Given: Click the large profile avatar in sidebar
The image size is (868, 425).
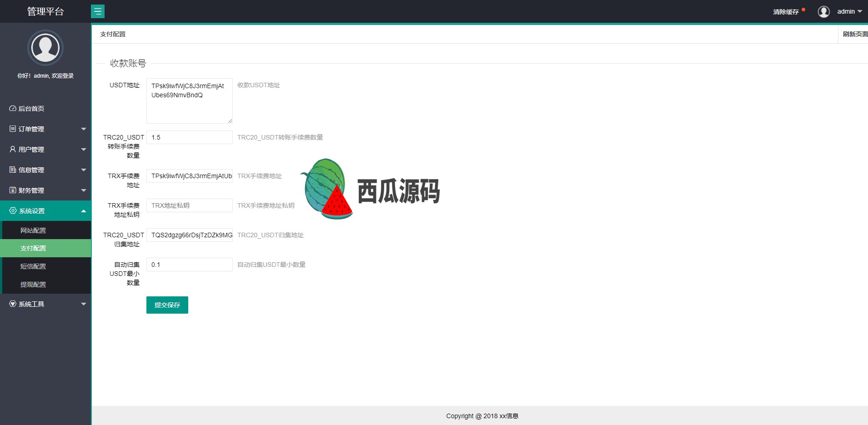Looking at the screenshot, I should (x=45, y=48).
